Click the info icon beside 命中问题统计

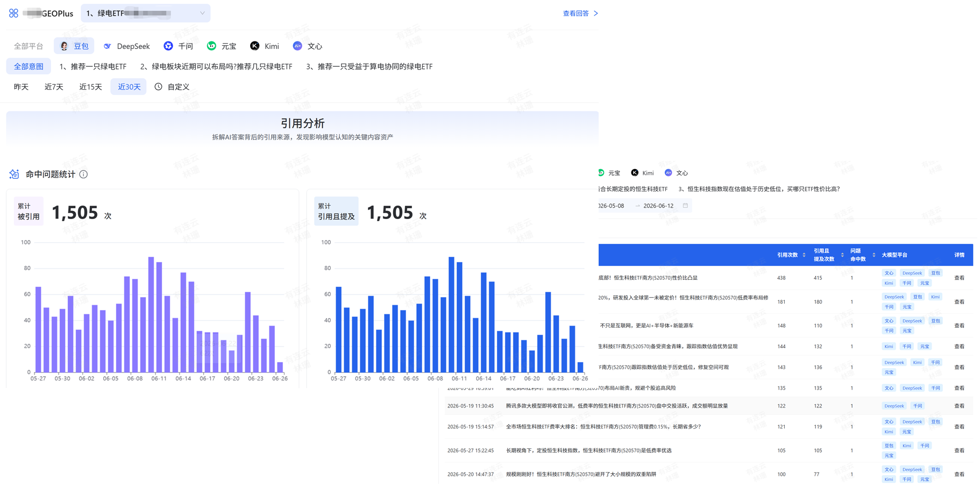tap(83, 174)
